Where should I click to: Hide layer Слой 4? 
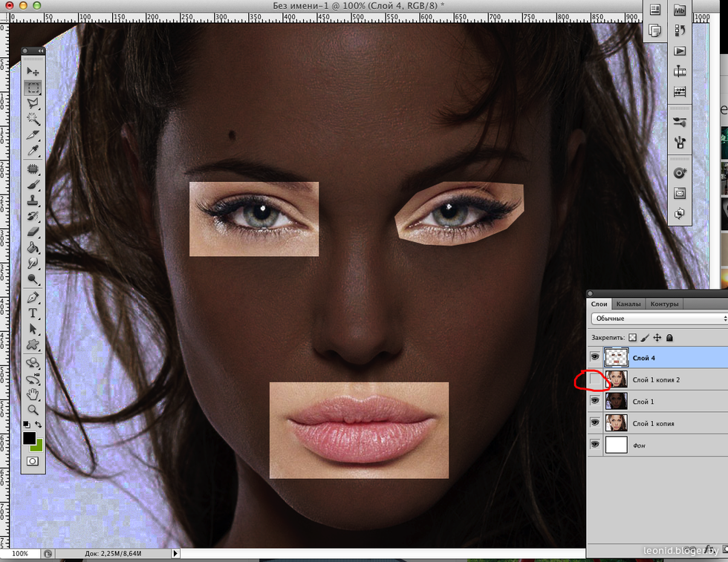[x=595, y=357]
